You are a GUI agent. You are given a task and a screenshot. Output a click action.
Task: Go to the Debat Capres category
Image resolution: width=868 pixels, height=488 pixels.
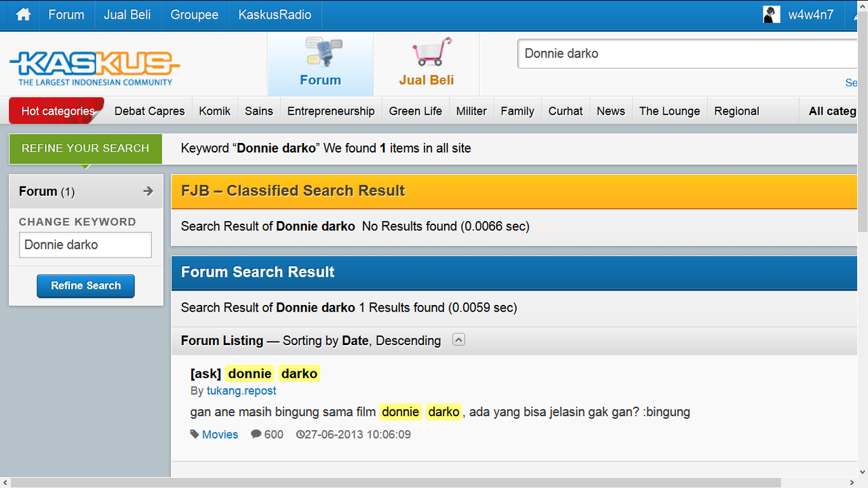(x=149, y=111)
